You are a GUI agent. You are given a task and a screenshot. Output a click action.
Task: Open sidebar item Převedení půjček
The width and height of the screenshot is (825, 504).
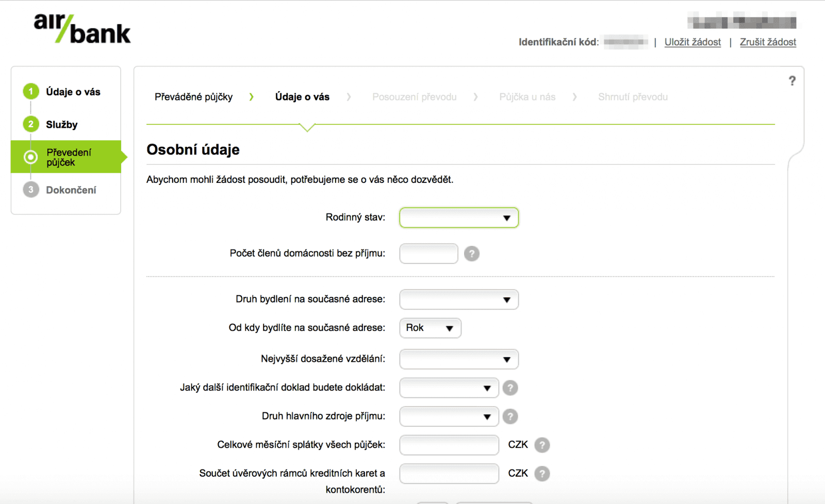tap(69, 157)
